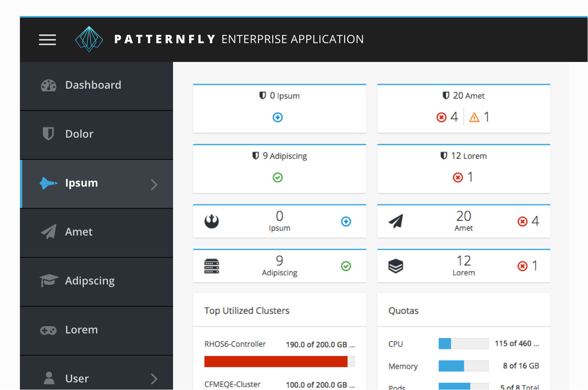Image resolution: width=588 pixels, height=390 pixels.
Task: Select Lorem in the sidebar
Action: pyautogui.click(x=96, y=331)
